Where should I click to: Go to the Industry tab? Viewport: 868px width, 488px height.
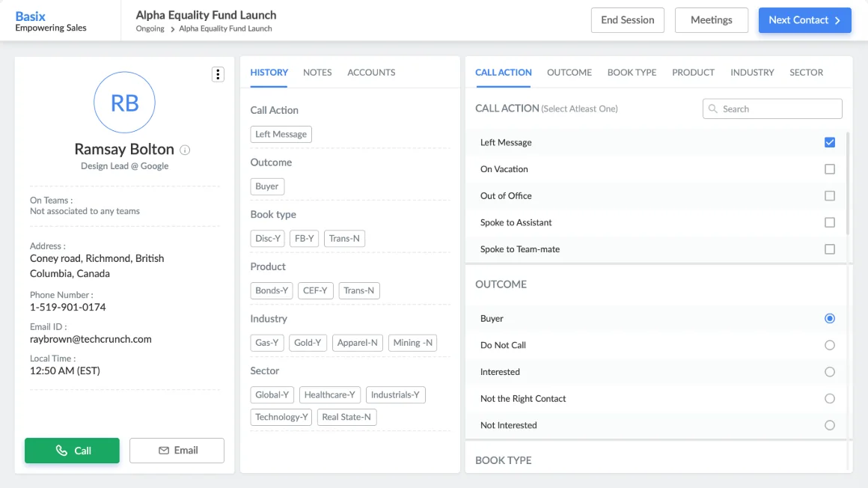click(752, 73)
